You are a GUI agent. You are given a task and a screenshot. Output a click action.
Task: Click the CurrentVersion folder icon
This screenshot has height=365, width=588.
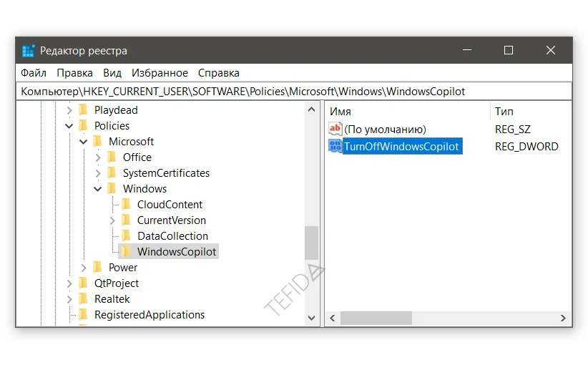(x=127, y=220)
